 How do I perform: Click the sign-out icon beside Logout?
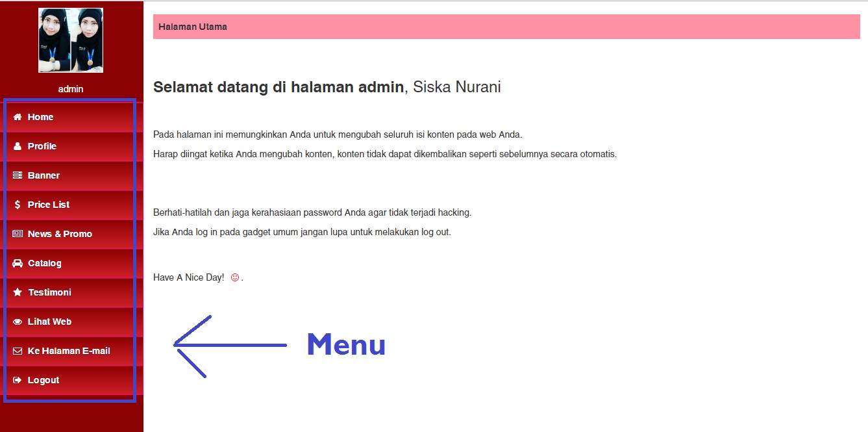(x=18, y=380)
